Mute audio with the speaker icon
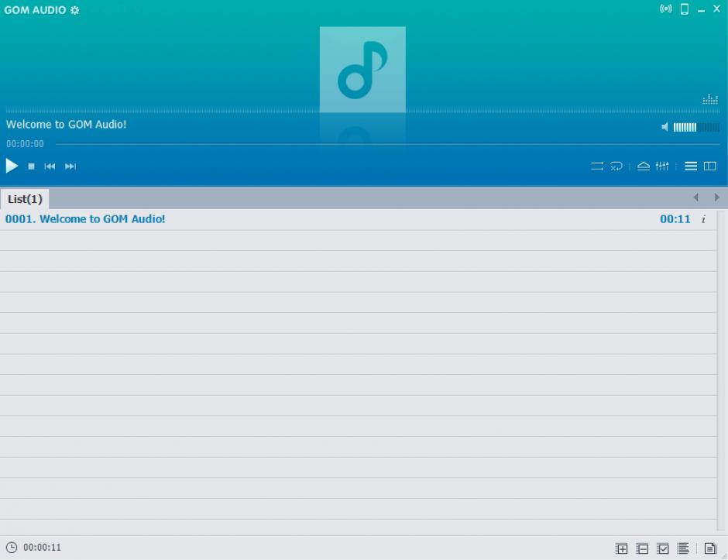The image size is (728, 560). click(x=664, y=127)
